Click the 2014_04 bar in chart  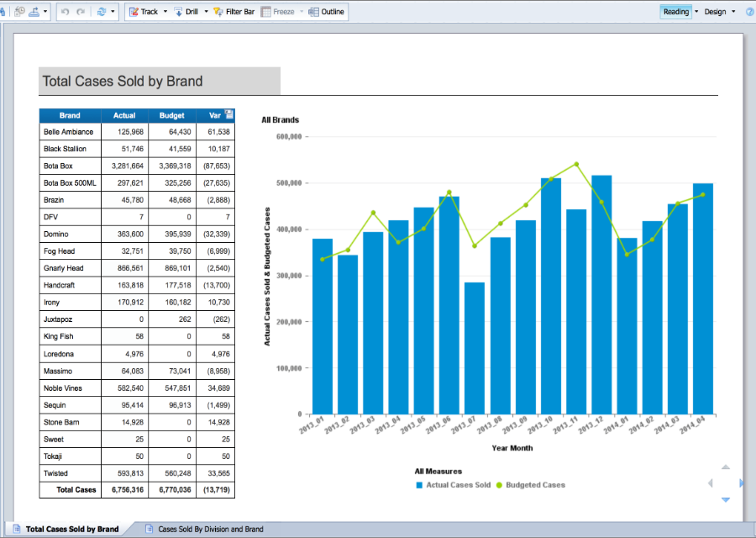703,298
